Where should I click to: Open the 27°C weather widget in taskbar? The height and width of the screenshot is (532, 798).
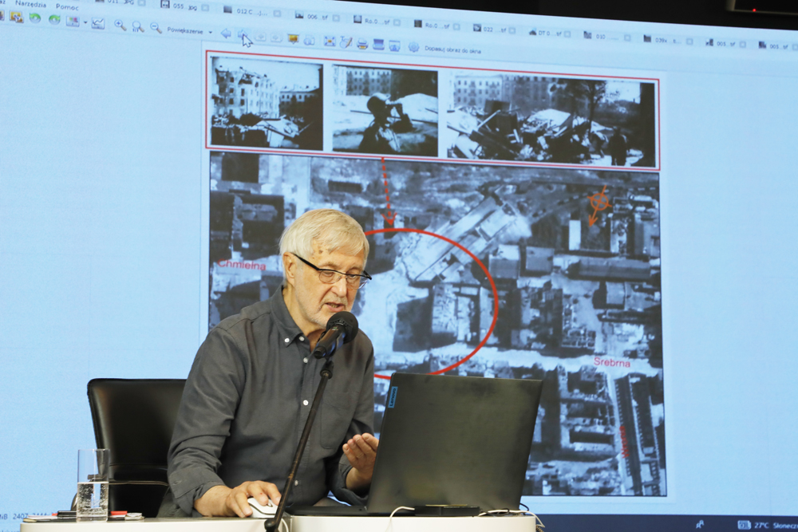click(x=762, y=526)
